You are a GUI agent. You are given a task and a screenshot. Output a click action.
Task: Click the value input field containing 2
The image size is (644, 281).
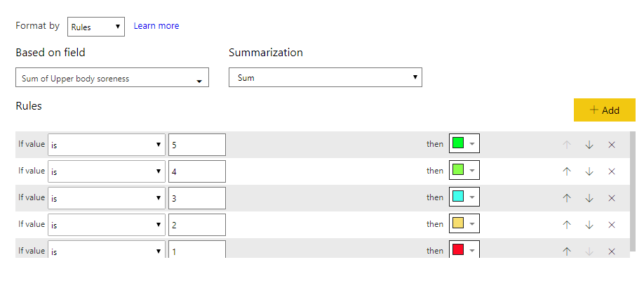(x=196, y=225)
